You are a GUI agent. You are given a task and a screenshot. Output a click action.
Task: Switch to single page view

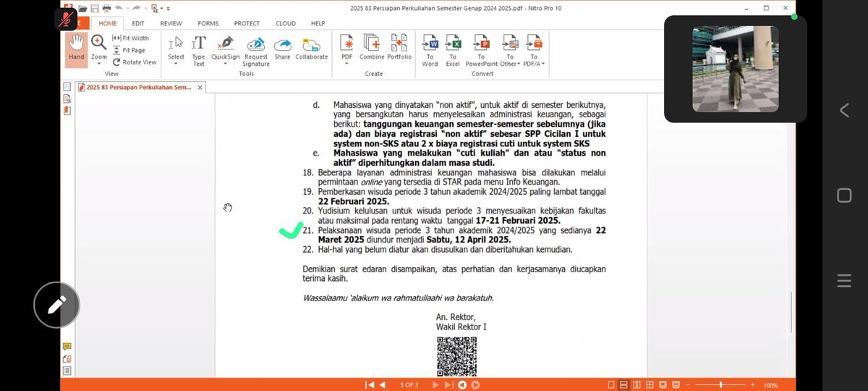click(x=612, y=384)
